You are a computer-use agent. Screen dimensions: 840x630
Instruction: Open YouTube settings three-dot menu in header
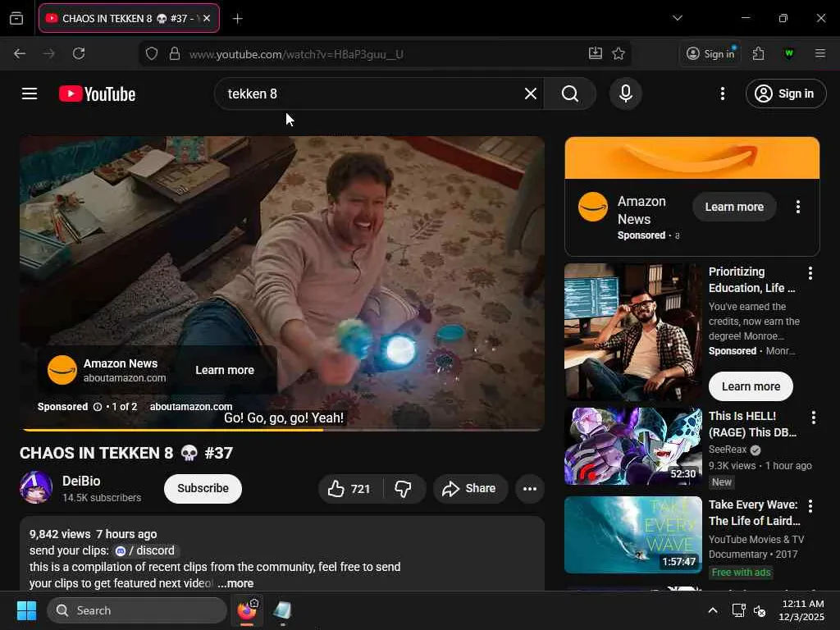(722, 94)
